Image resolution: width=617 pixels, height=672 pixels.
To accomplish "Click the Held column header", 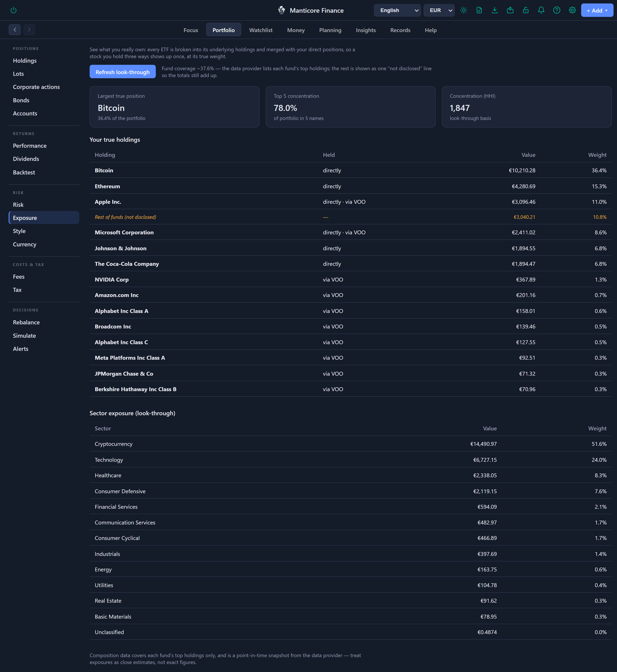I will (329, 155).
